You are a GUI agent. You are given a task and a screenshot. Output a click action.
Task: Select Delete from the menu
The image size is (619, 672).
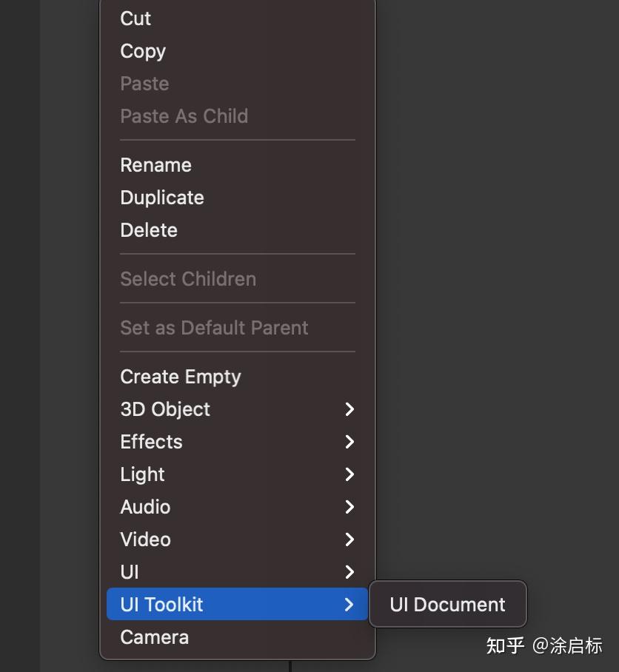click(x=148, y=229)
